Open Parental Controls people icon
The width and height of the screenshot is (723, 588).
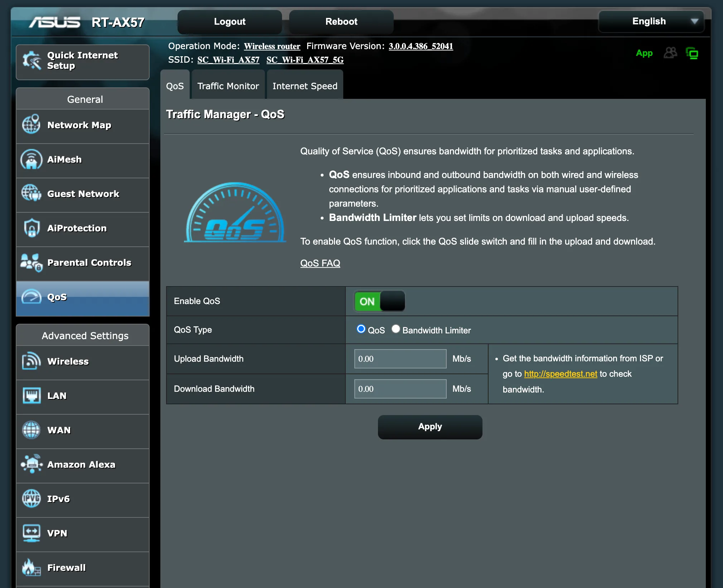[31, 262]
